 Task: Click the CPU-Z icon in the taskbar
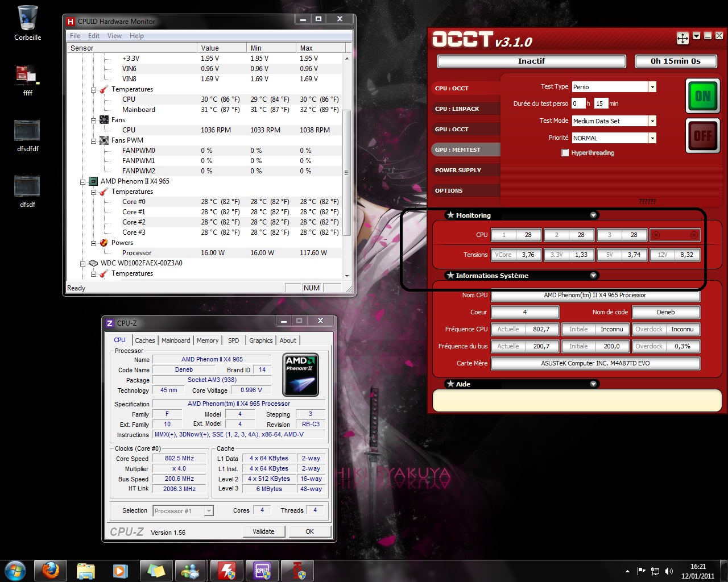click(x=262, y=570)
